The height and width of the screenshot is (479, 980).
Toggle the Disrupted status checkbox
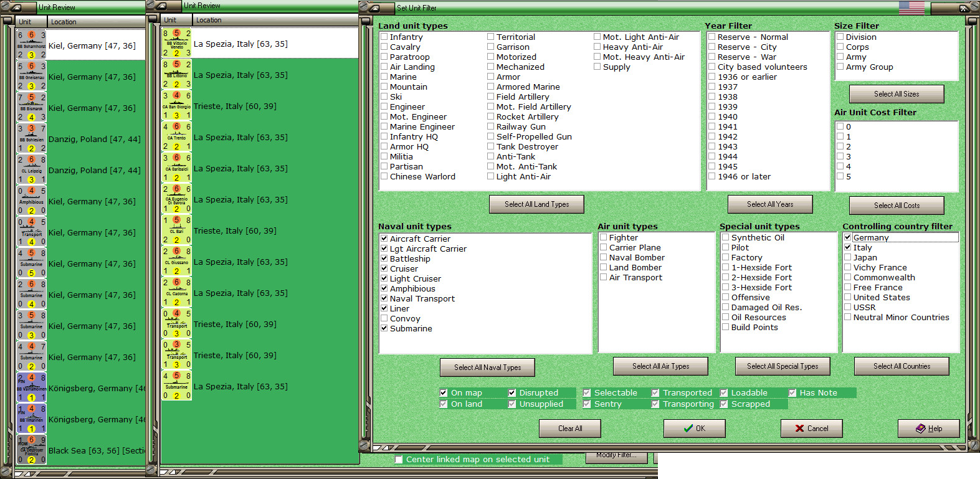[x=512, y=392]
